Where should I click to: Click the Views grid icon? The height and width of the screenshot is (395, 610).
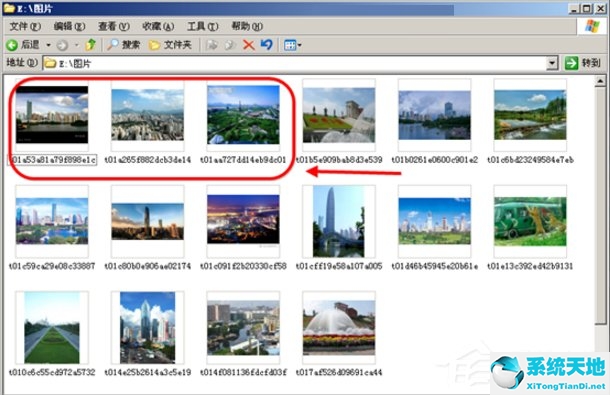290,45
